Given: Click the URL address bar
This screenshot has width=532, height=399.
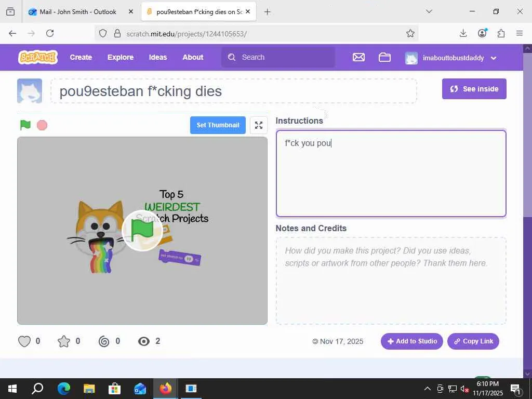Looking at the screenshot, I should coord(257,34).
